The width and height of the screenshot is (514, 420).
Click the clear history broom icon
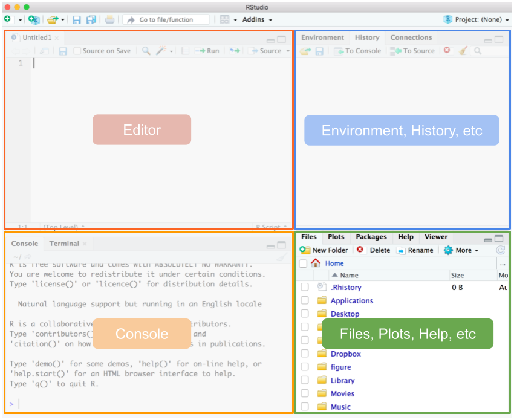point(463,50)
